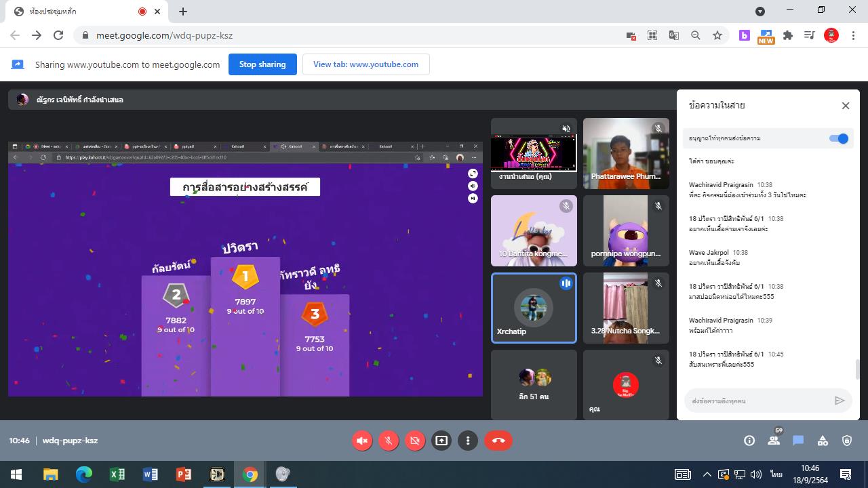Select the presentation (คุณ) tile
This screenshot has width=868, height=488.
(x=534, y=153)
